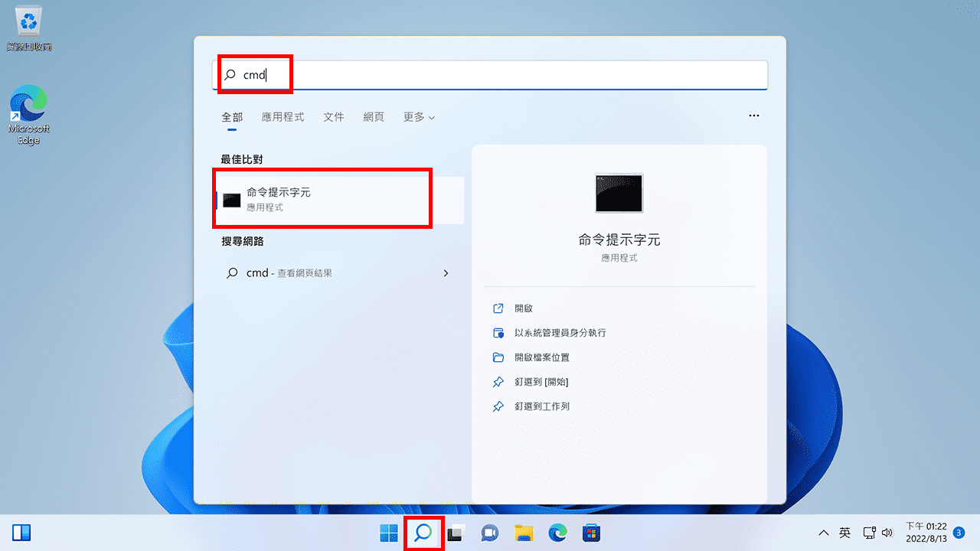Open the clock showing 下午 01:22

pyautogui.click(x=926, y=533)
